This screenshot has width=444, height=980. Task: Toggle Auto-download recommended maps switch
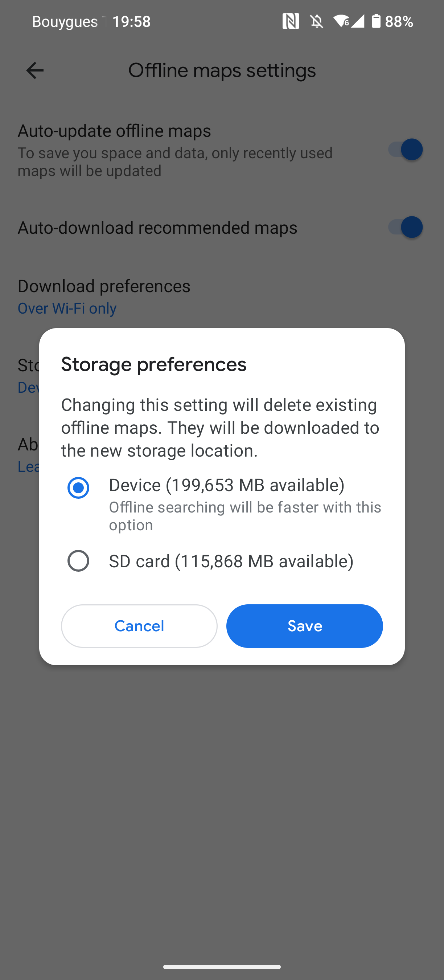(405, 227)
